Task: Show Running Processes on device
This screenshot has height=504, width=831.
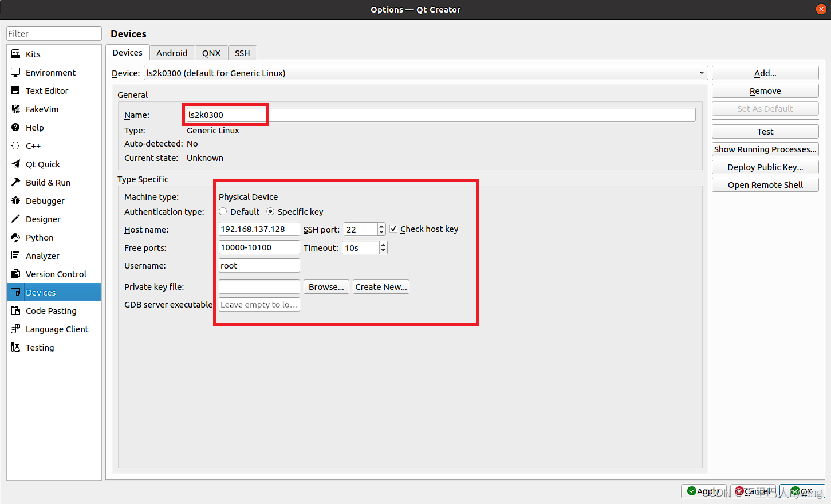Action: click(x=765, y=149)
